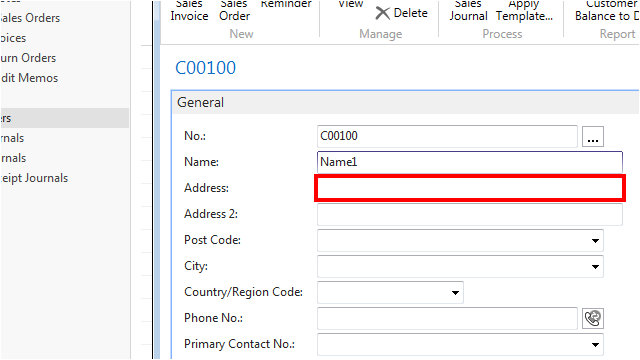Delete the customer card
Image resolution: width=640 pixels, height=360 pixels.
[x=401, y=13]
